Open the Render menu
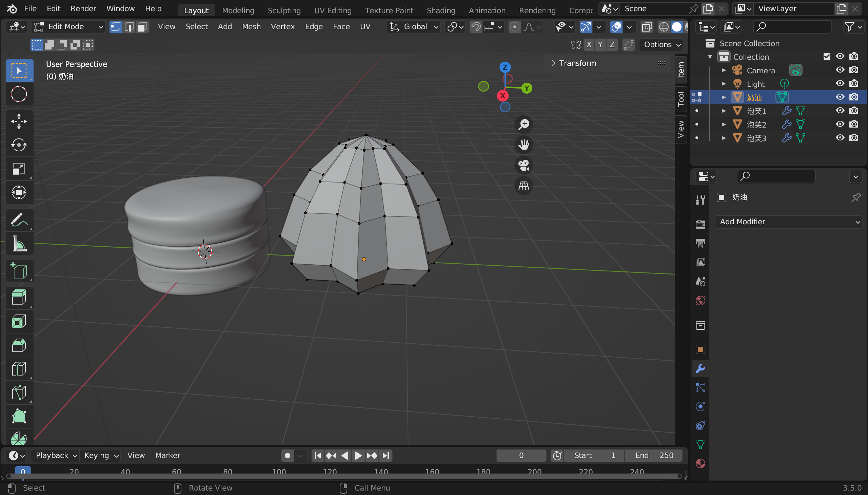Screen dimensions: 868x495 click(83, 8)
